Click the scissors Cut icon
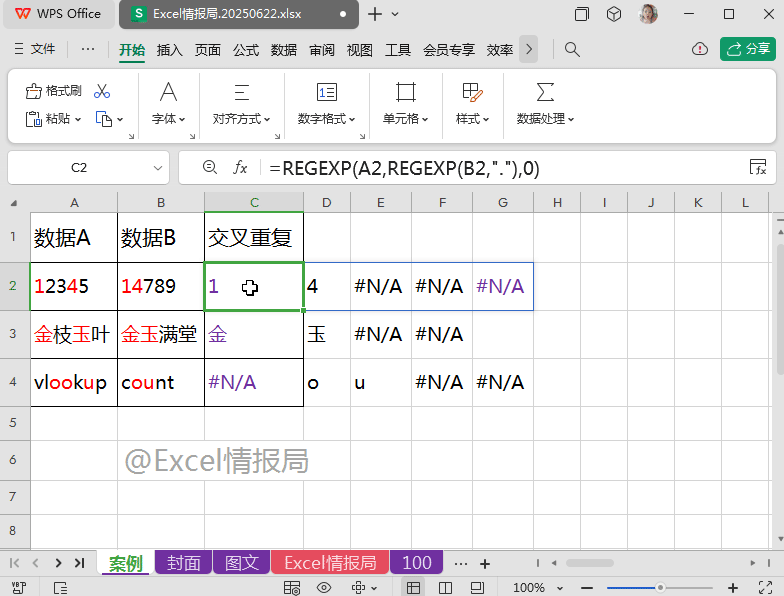Screen dimensions: 784x596 [x=102, y=91]
